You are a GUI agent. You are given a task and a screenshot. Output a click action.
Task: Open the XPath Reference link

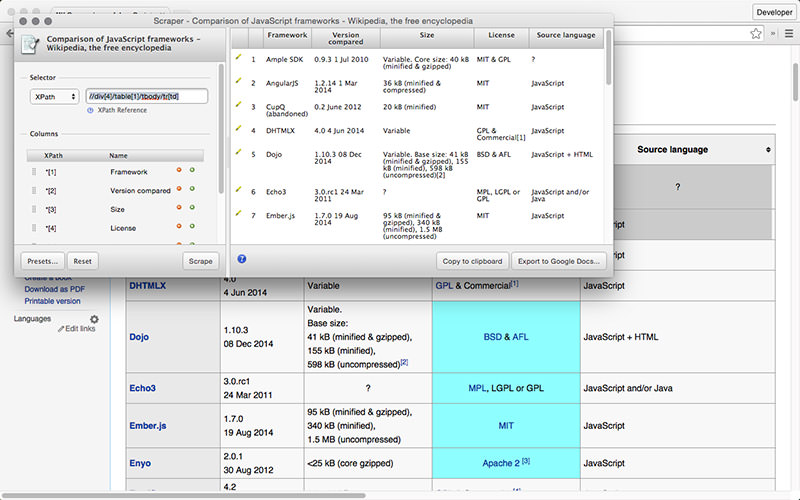point(121,110)
